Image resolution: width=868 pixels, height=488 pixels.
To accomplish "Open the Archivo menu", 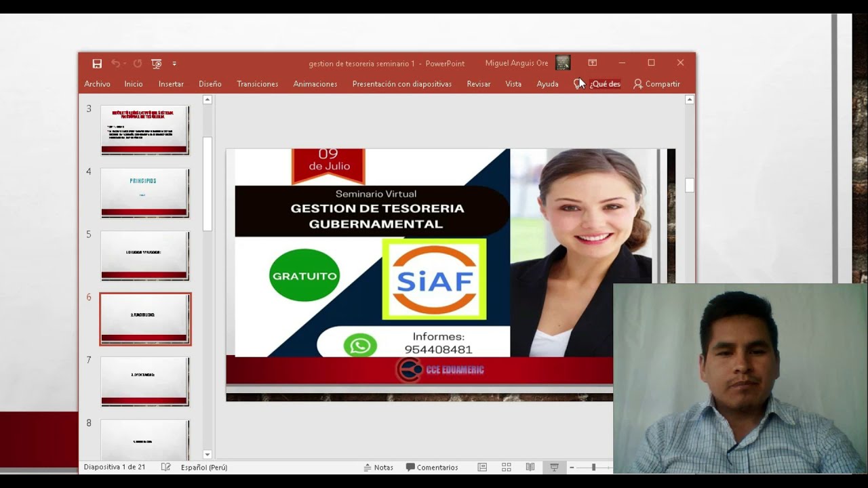I will [97, 84].
